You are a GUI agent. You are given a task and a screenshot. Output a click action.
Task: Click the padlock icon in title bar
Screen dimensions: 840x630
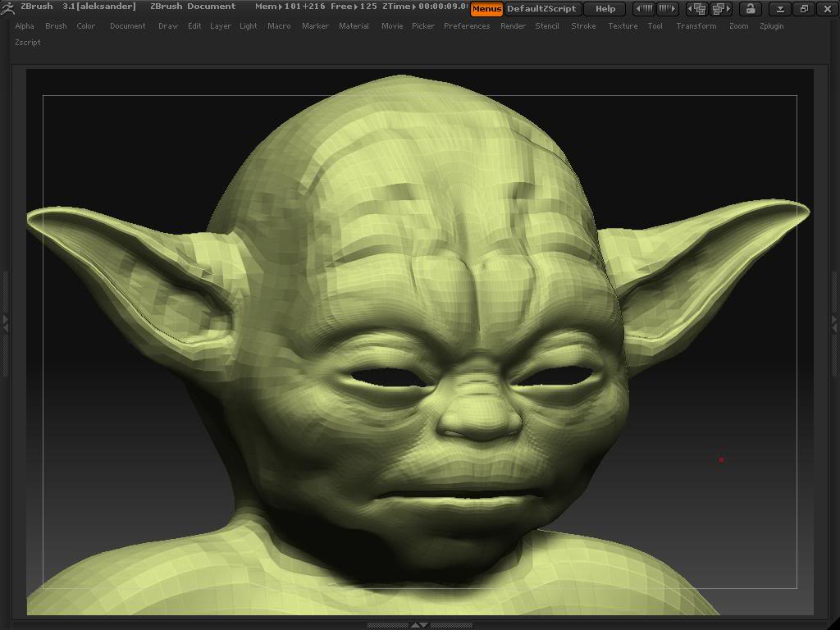(751, 8)
